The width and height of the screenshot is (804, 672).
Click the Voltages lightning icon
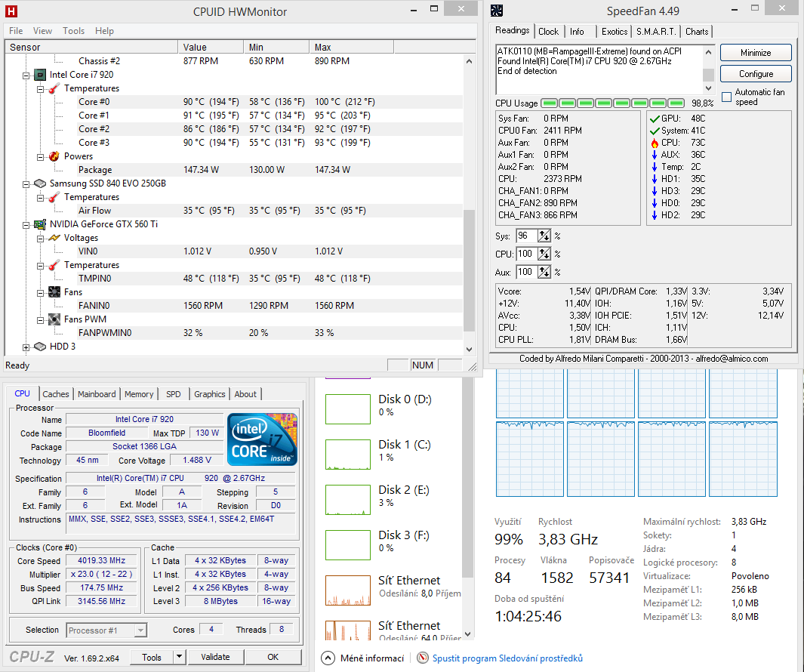point(54,238)
